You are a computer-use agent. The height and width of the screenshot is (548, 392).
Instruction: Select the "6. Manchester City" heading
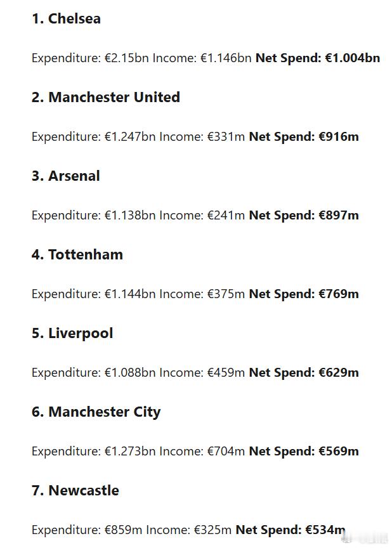pyautogui.click(x=96, y=412)
